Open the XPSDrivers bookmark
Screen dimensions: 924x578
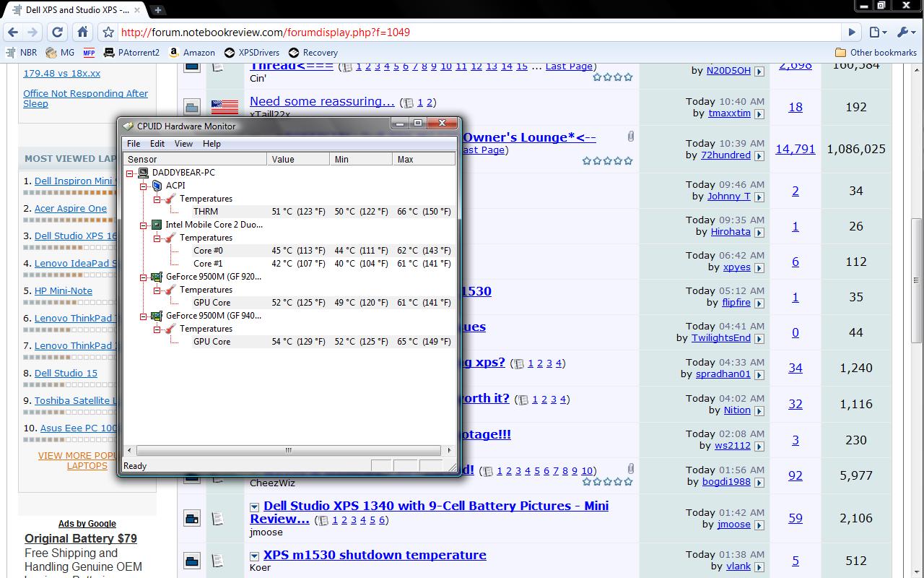pyautogui.click(x=252, y=52)
